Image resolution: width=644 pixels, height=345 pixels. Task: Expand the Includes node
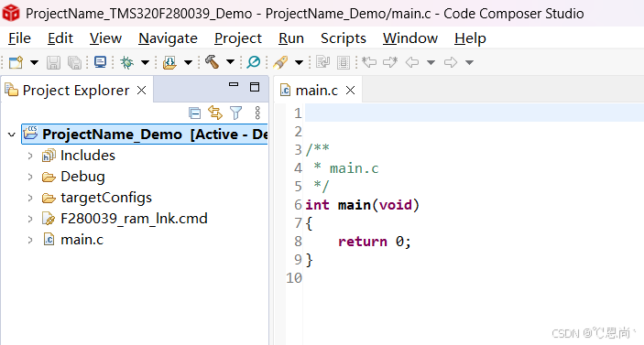point(30,156)
